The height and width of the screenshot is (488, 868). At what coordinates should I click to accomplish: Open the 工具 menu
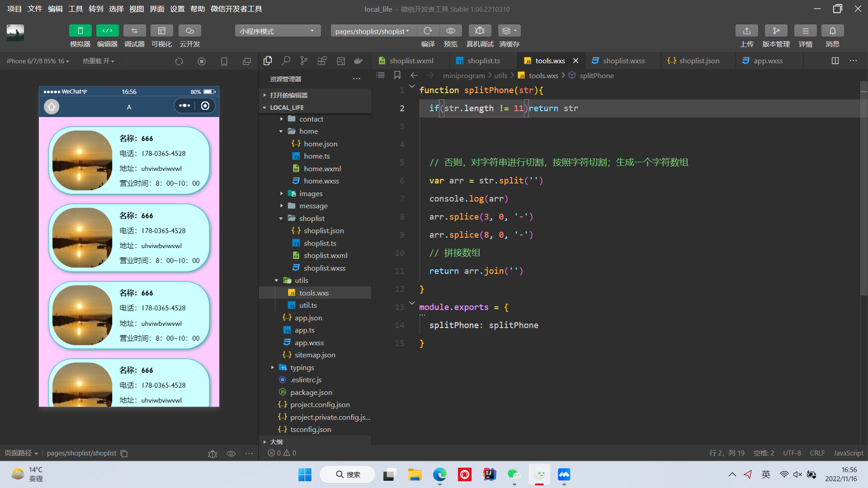75,9
